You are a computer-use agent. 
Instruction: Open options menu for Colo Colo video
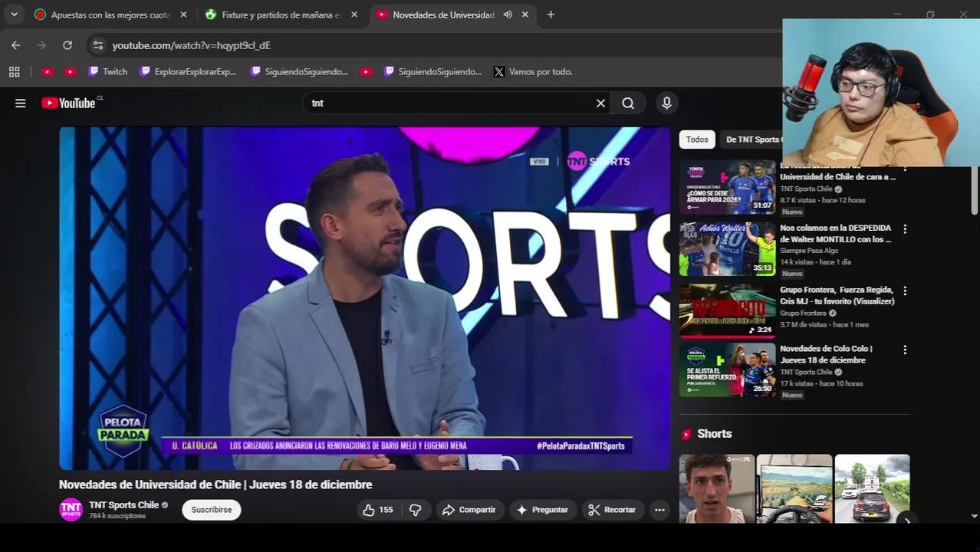[x=905, y=350]
